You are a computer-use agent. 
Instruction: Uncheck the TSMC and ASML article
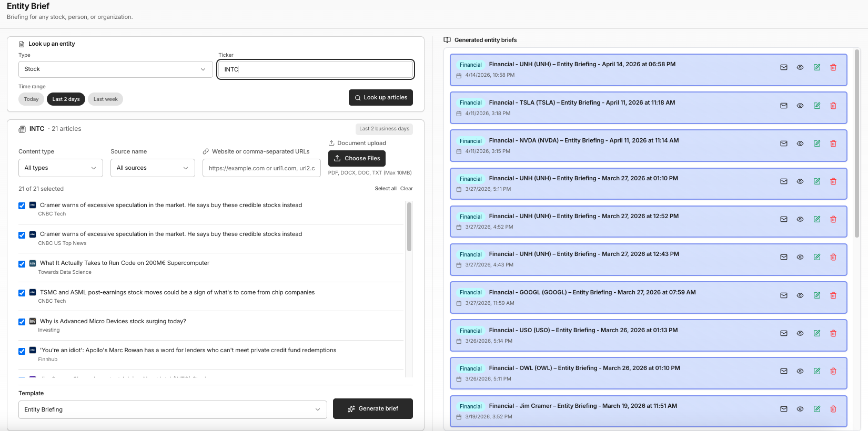coord(22,293)
